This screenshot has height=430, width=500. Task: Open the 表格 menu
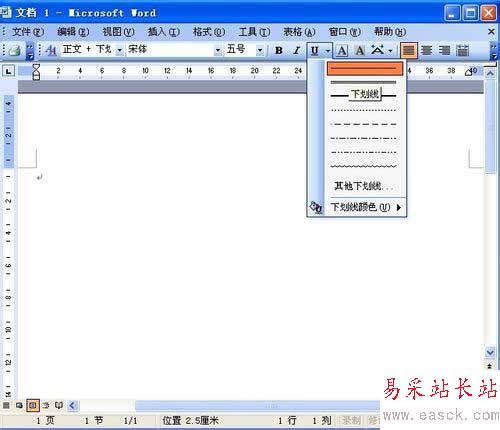(299, 32)
